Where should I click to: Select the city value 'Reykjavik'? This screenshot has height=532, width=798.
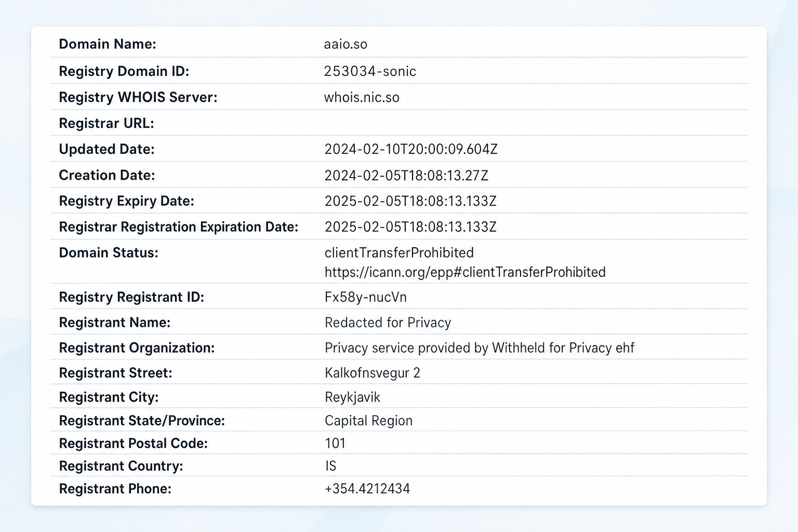click(x=352, y=397)
